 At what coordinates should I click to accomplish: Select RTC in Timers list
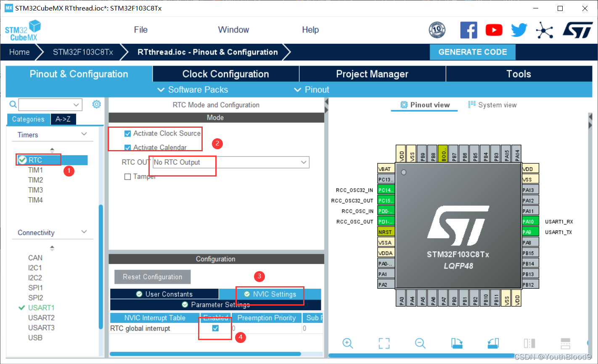click(52, 160)
